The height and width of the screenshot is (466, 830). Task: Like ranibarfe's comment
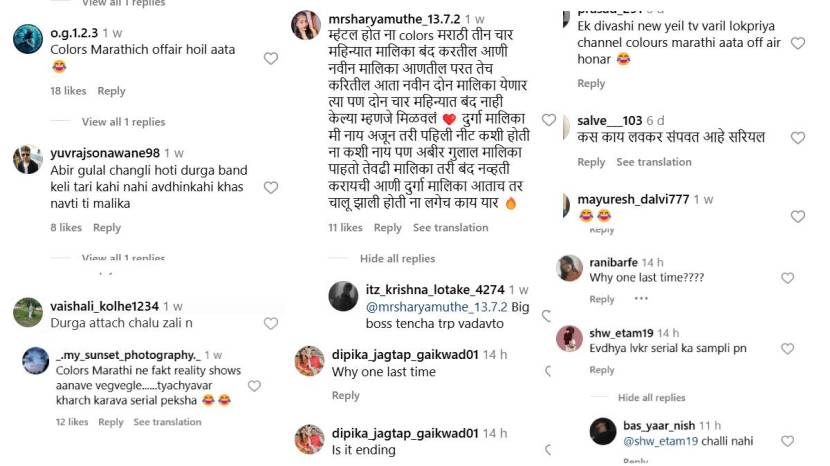787,278
